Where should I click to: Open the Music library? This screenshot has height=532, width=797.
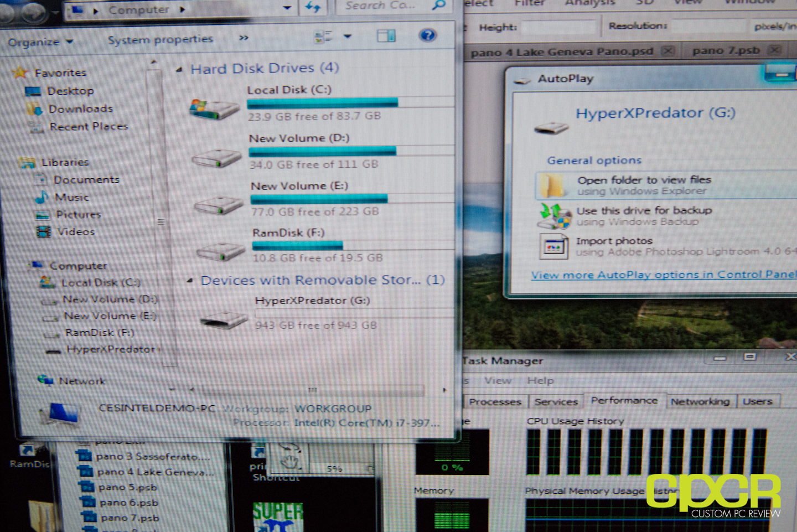pos(71,197)
